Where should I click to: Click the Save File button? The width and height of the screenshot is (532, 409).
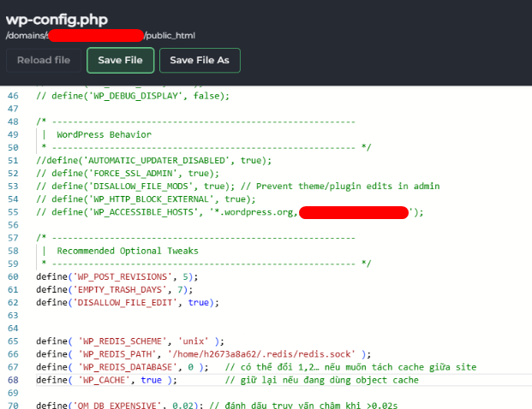click(x=121, y=61)
